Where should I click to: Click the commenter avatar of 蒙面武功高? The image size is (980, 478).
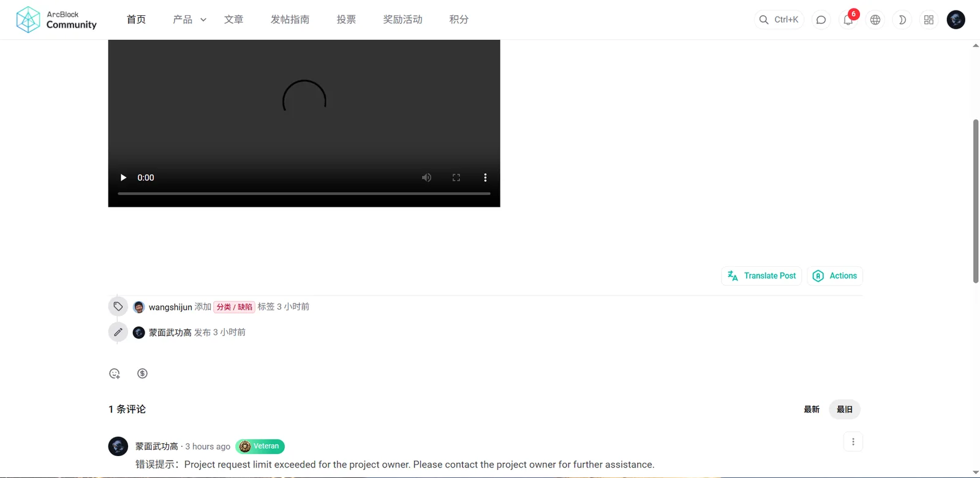(118, 446)
